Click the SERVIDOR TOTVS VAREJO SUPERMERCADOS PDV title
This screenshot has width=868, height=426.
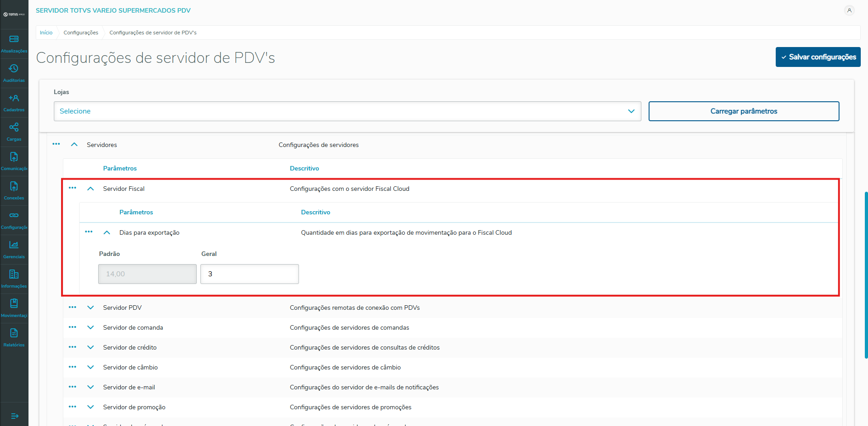[113, 10]
